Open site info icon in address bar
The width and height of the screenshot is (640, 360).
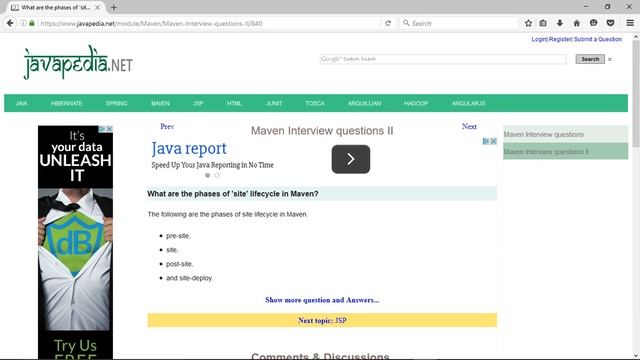click(x=23, y=23)
